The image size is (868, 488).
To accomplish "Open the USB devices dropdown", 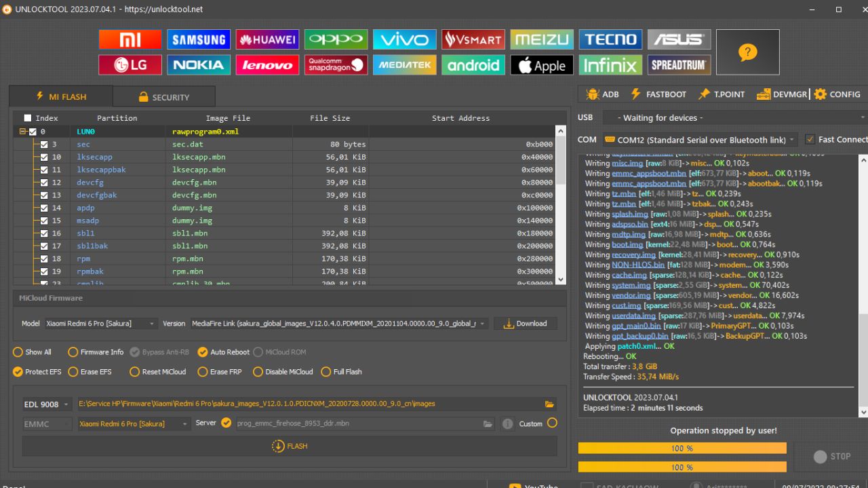I will coord(734,118).
